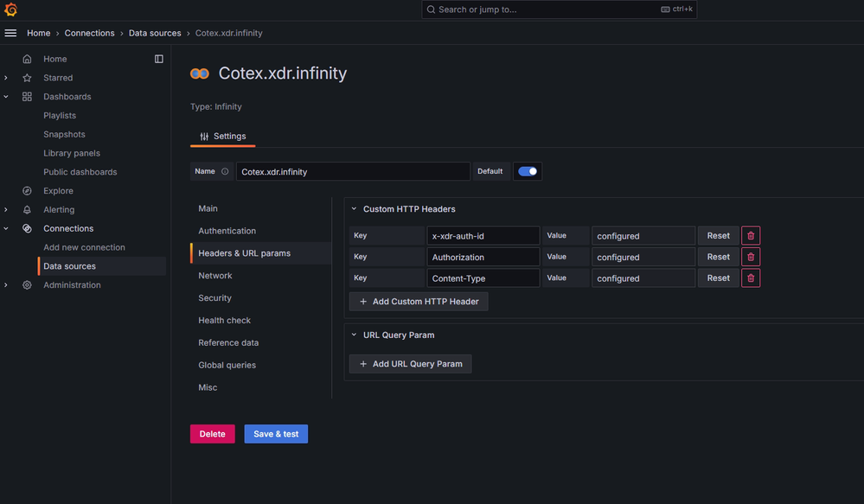Switch to the Authentication settings section
864x504 pixels.
pyautogui.click(x=227, y=231)
